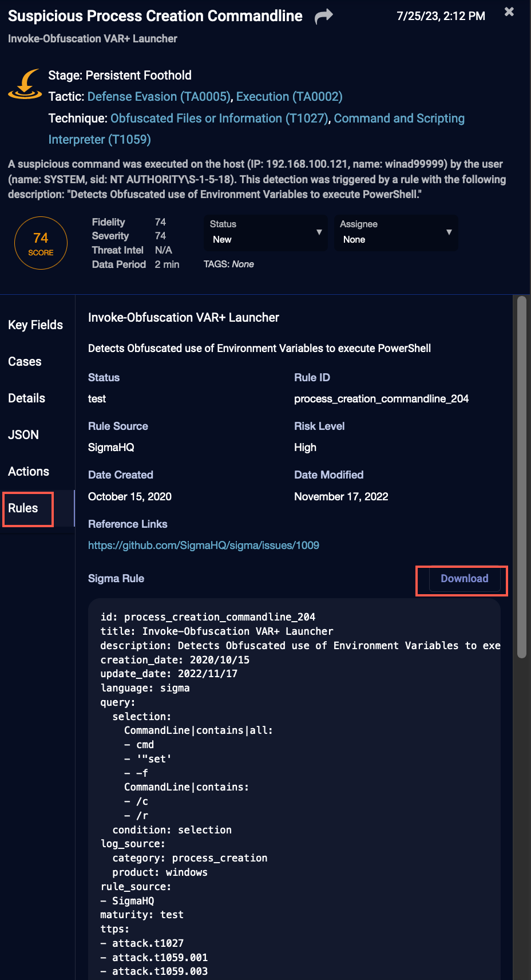Switch to the Details tab
Screen dimensions: 531x980
coord(26,398)
